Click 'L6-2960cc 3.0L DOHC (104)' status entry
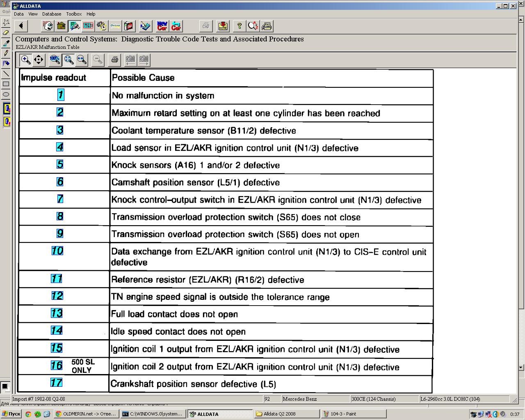Viewport: 525px width, 420px height. coord(450,399)
